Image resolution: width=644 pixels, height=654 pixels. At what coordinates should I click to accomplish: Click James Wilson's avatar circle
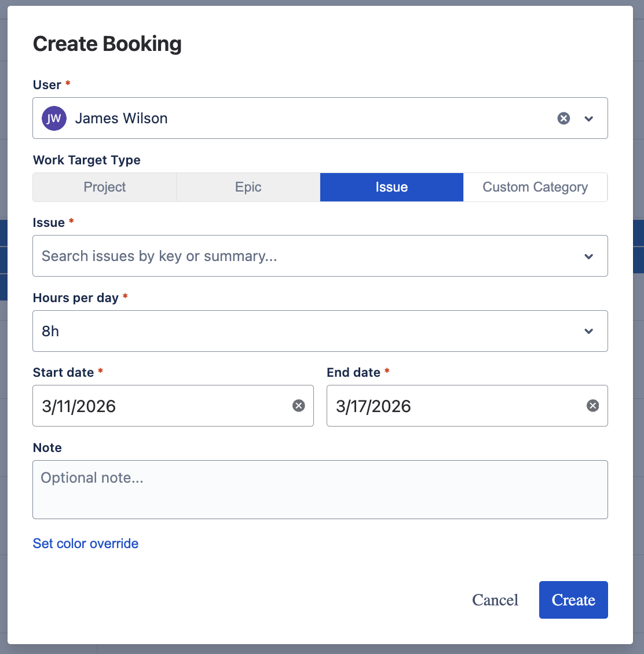tap(54, 118)
